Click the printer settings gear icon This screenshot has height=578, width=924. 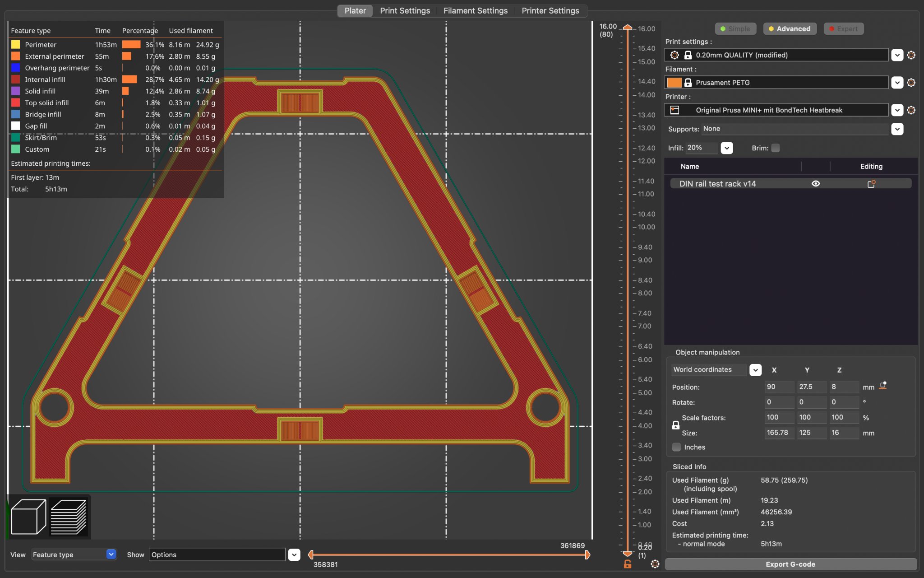pos(911,110)
